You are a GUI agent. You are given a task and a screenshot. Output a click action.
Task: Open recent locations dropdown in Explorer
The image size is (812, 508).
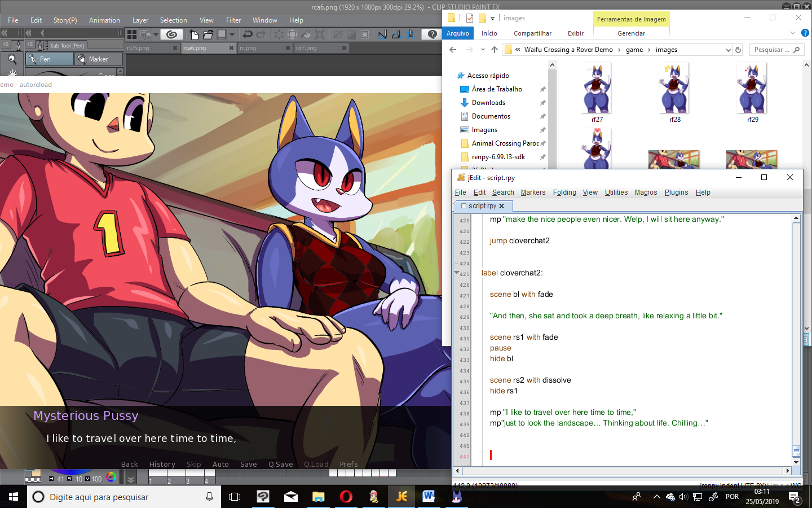tap(483, 50)
